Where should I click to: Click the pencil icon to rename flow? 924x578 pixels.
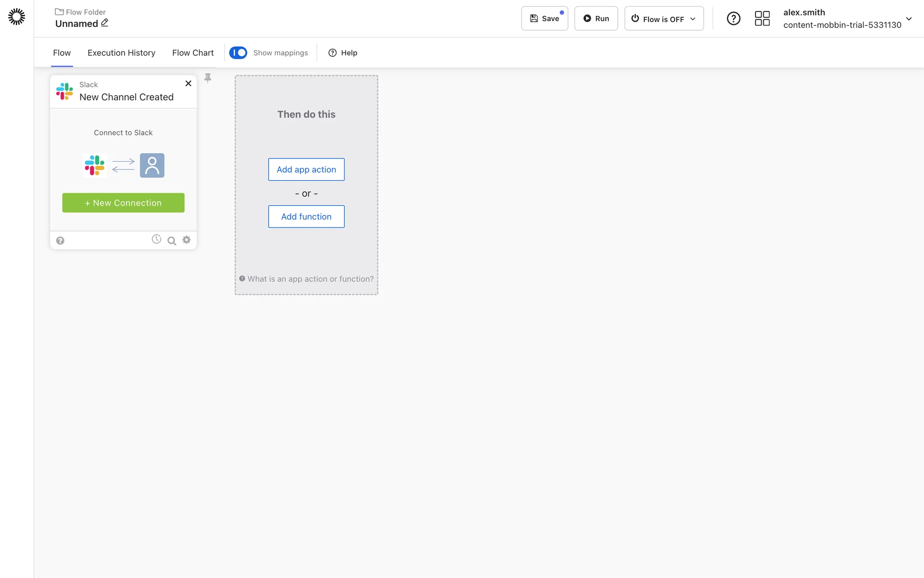(x=104, y=23)
